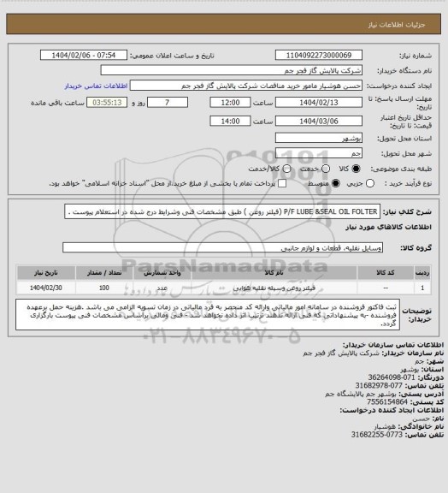
Task: Click the remaining days field 7
Action: [168, 103]
